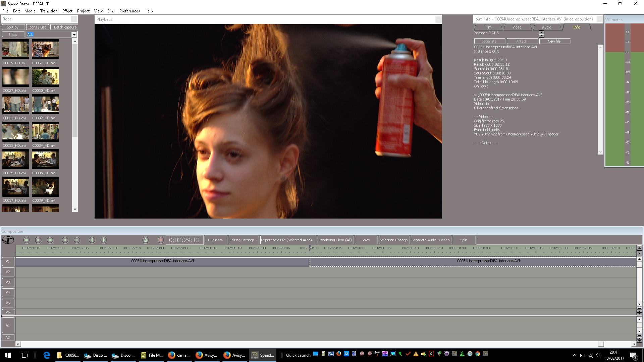Open the Show ALL filter dropdown
This screenshot has height=362, width=644.
tap(74, 35)
